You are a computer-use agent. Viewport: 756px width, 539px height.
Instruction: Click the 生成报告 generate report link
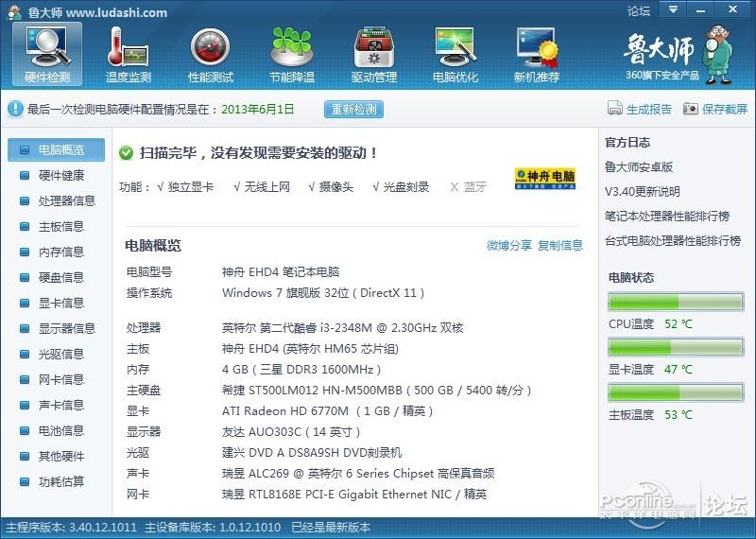click(x=648, y=109)
